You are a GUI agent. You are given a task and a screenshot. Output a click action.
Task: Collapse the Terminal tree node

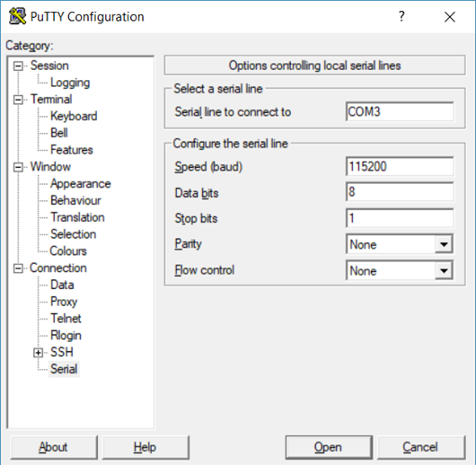18,100
